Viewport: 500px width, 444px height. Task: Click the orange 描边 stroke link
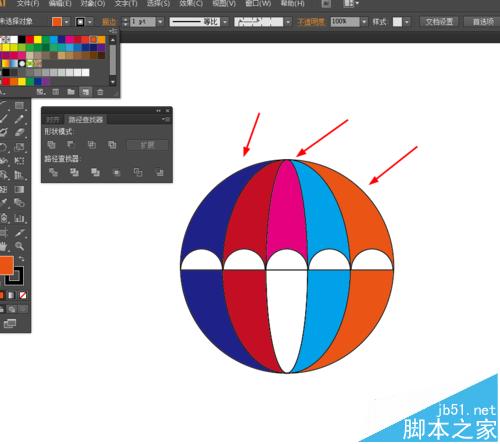tap(109, 22)
